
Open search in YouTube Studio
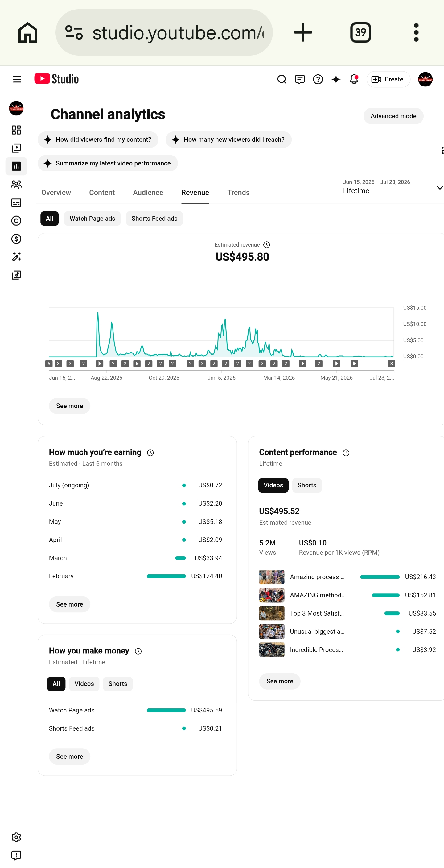coord(282,79)
